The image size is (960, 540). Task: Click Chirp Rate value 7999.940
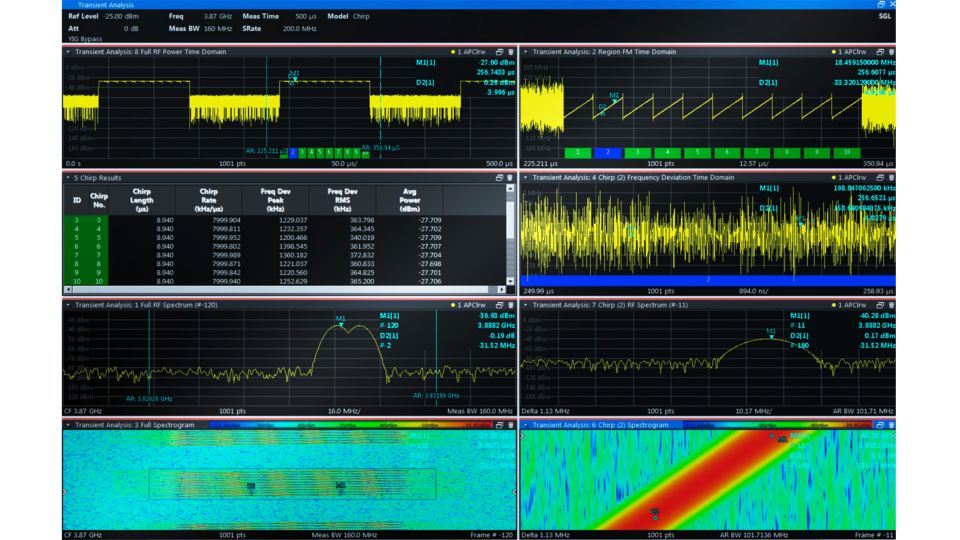coord(227,282)
